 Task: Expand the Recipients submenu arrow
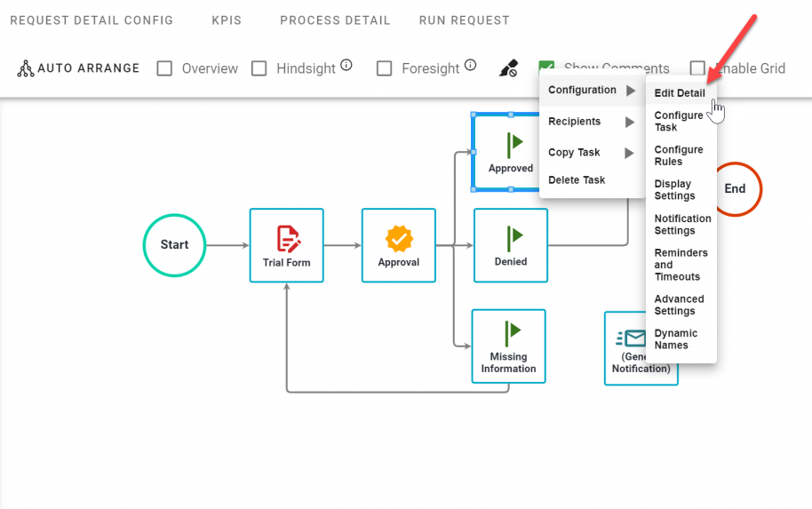630,122
